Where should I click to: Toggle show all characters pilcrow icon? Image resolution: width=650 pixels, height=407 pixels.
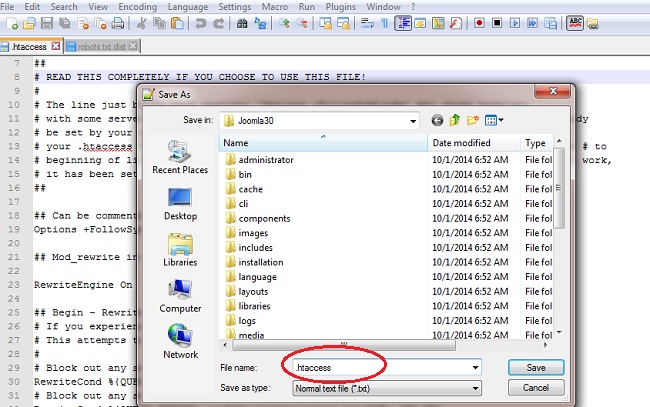(x=385, y=23)
